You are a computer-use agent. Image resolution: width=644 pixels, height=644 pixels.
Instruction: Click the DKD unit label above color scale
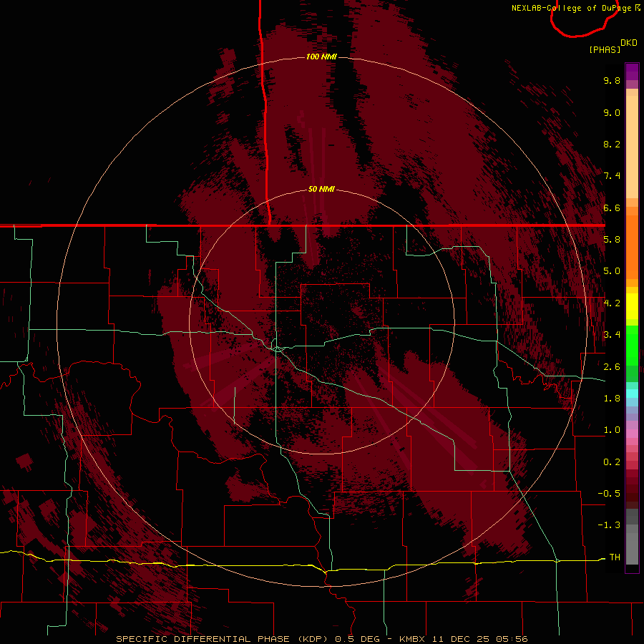click(x=629, y=43)
